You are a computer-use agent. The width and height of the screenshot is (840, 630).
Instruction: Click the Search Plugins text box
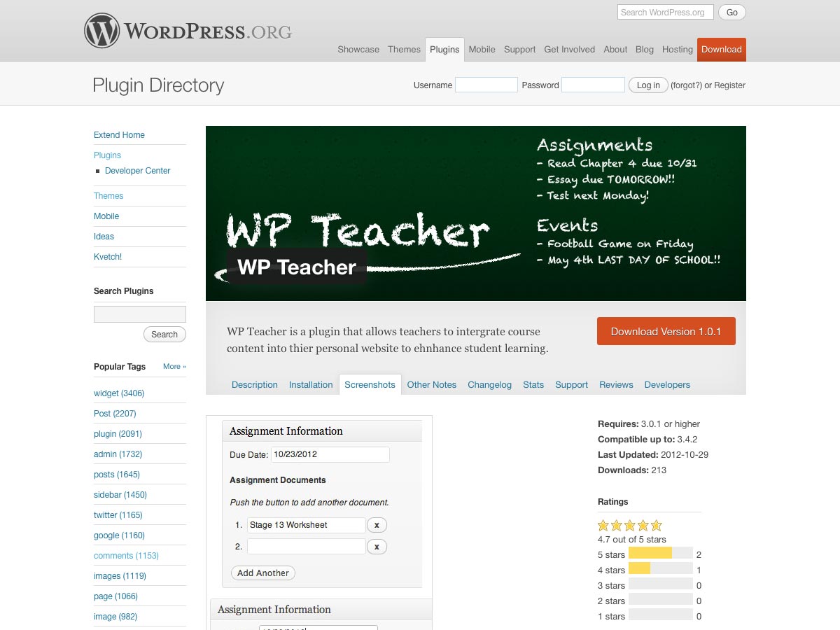140,314
